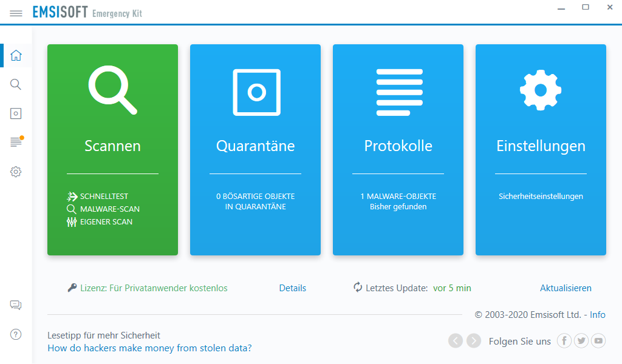Click the EMSISOFT Emergency Kit logo
Viewport: 622px width, 364px height.
(x=87, y=13)
